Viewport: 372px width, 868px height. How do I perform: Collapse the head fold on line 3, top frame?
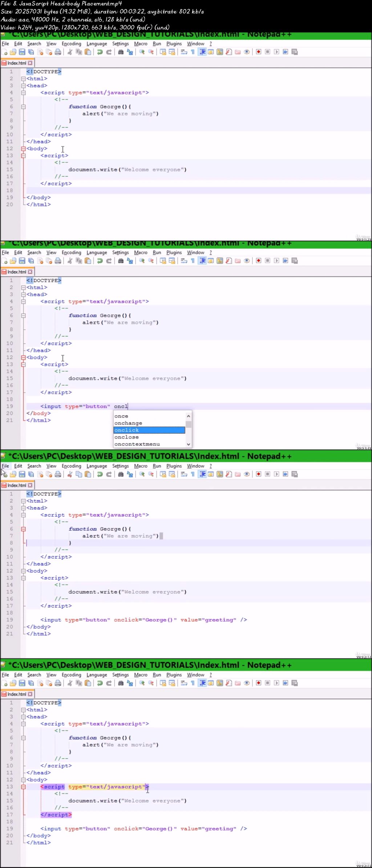click(x=23, y=86)
